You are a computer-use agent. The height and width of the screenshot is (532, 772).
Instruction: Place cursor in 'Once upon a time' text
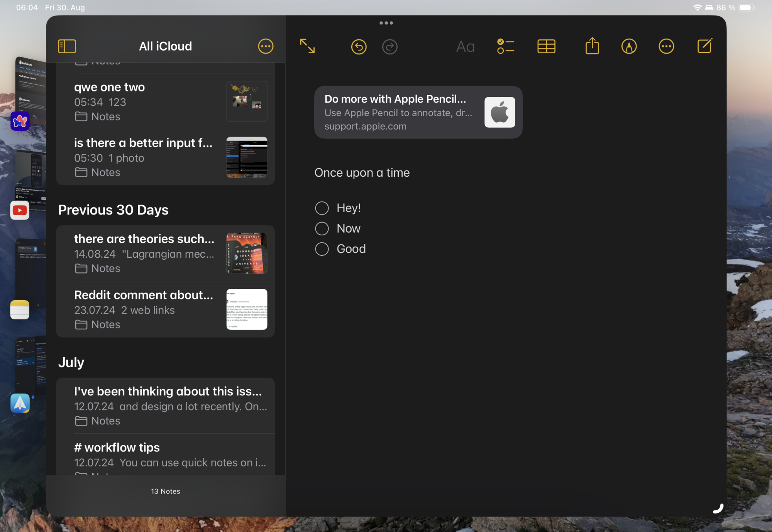[x=362, y=172]
